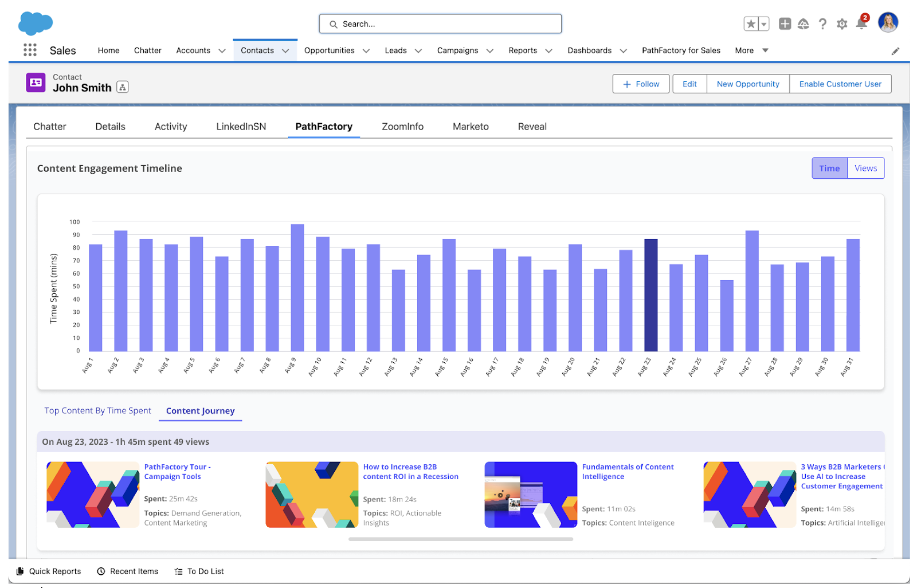This screenshot has height=588, width=917.
Task: Click the content journey horizontal scrollbar
Action: click(461, 539)
